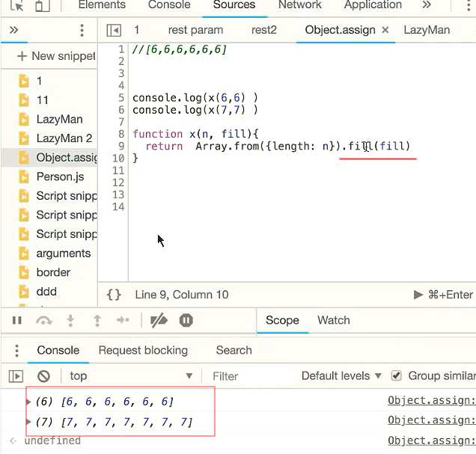The image size is (476, 454).
Task: Open the Request blocking drawer tab
Action: (143, 350)
